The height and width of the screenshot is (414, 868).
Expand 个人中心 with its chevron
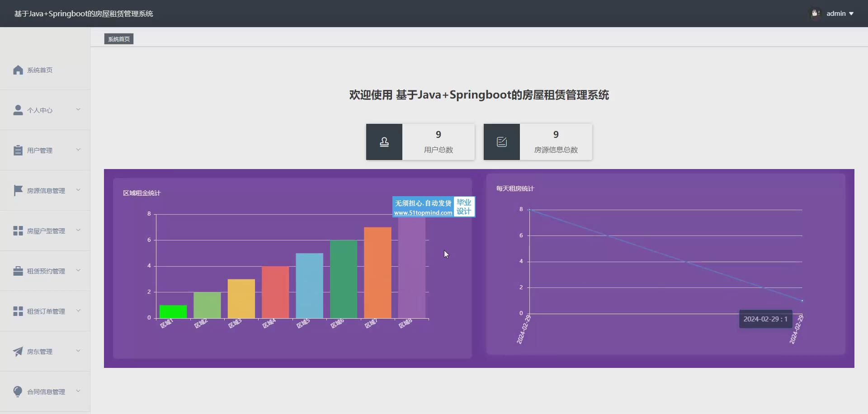tap(78, 110)
